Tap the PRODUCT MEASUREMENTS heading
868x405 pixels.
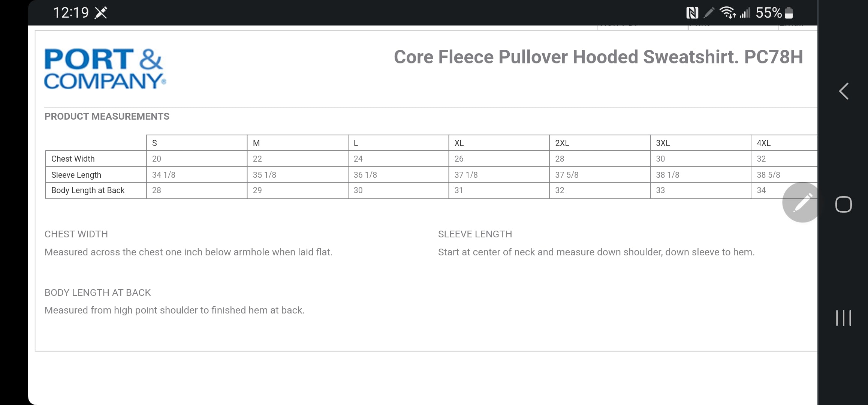107,117
